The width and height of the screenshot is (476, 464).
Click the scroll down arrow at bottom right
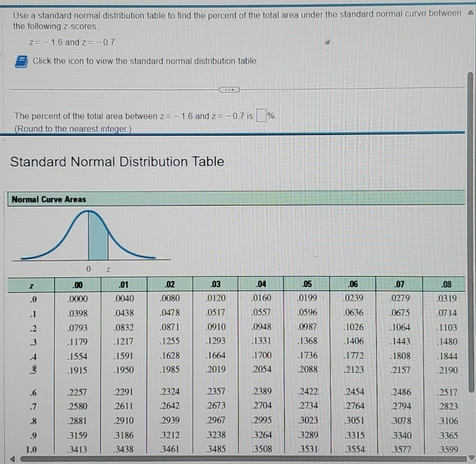471,458
